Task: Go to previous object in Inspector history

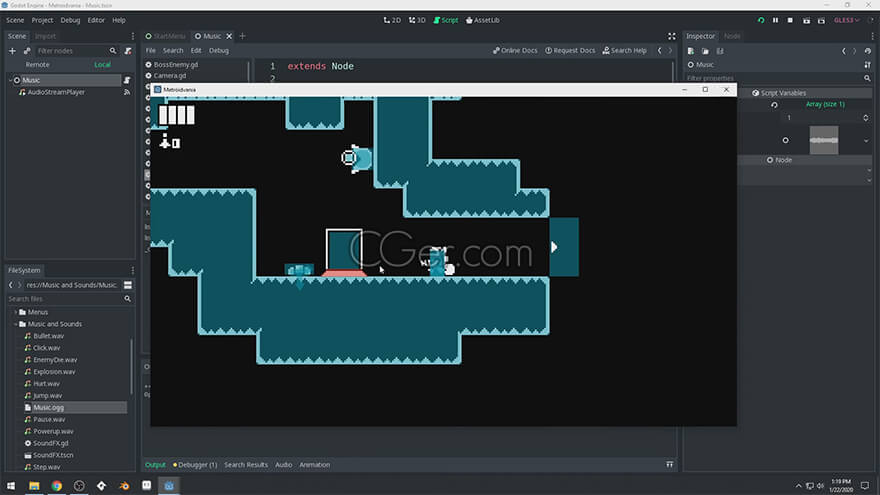Action: (844, 51)
